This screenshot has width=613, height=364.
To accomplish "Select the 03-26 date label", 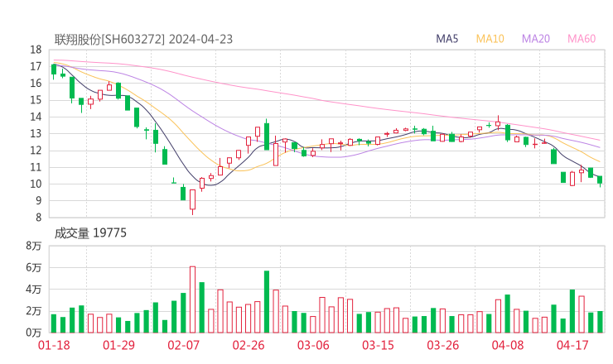I will coord(442,346).
